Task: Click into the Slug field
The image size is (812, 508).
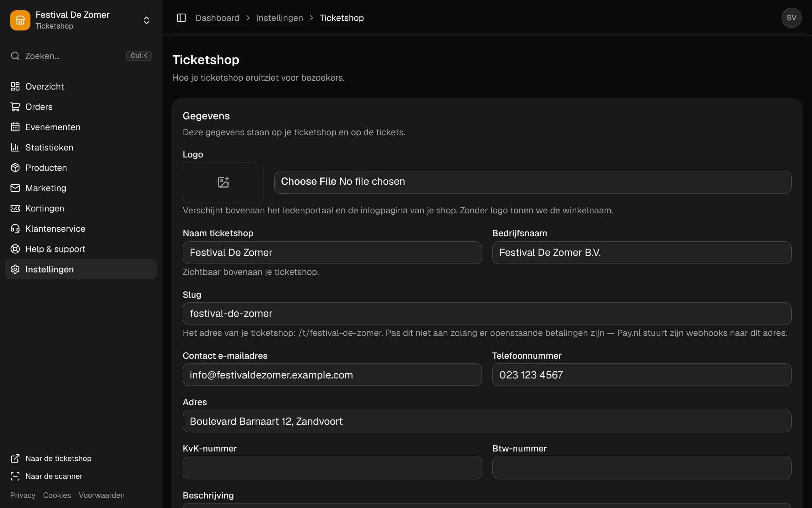Action: (x=487, y=313)
